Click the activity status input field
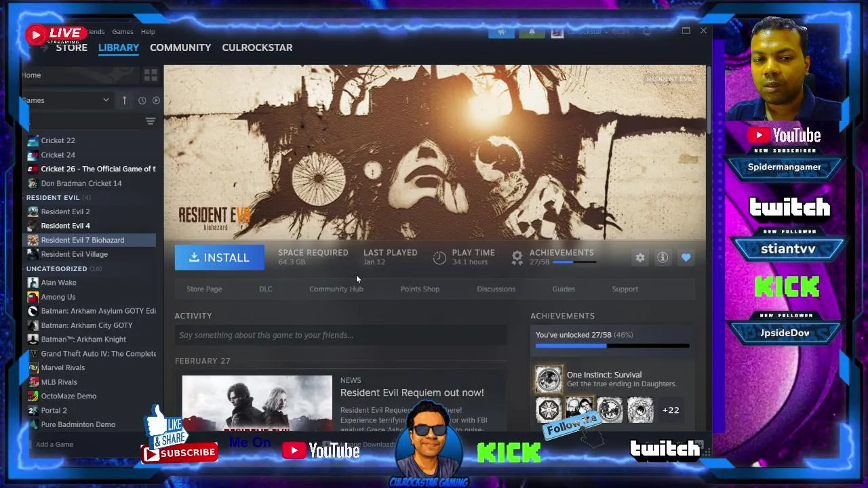868x488 pixels. 340,335
